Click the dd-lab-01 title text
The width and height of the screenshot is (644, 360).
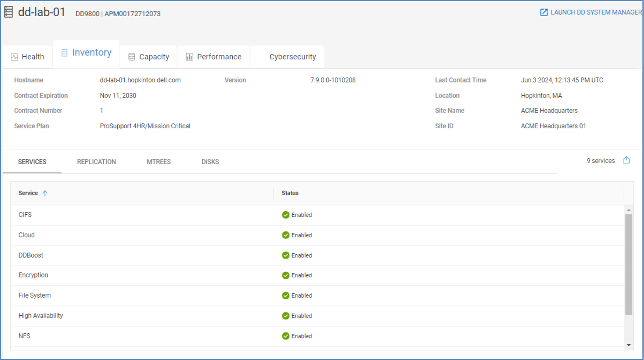point(42,12)
